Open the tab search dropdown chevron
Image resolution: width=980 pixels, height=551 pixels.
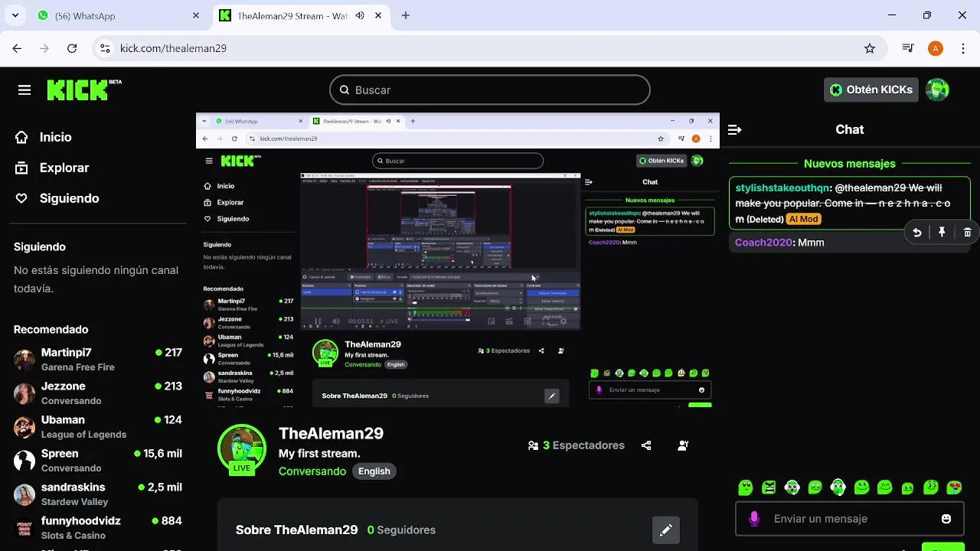16,15
